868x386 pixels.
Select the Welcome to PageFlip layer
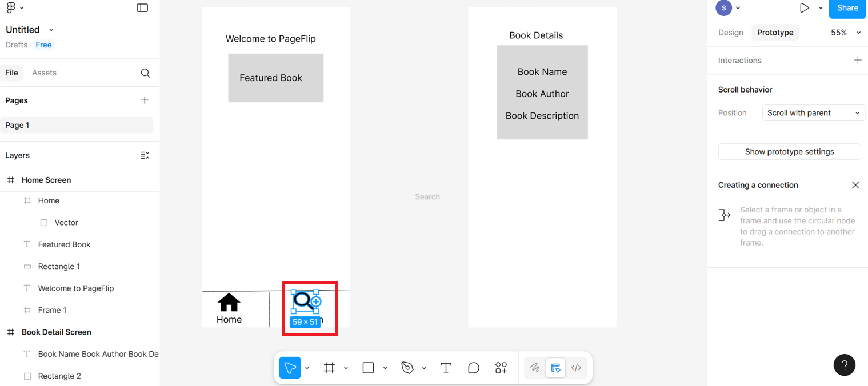tap(76, 288)
